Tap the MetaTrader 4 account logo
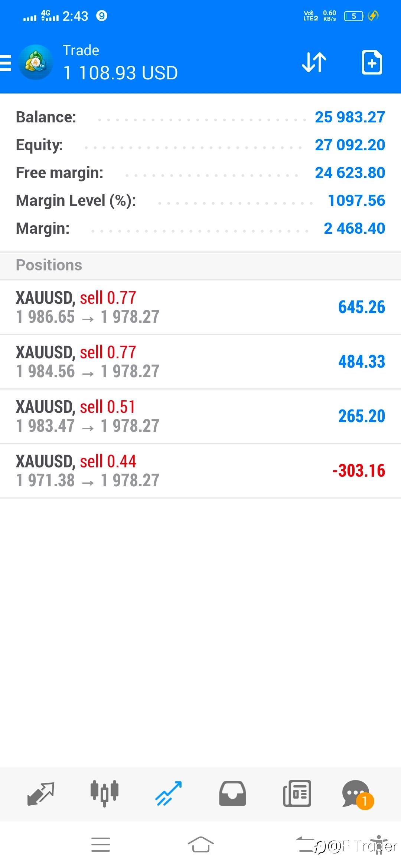 (36, 62)
